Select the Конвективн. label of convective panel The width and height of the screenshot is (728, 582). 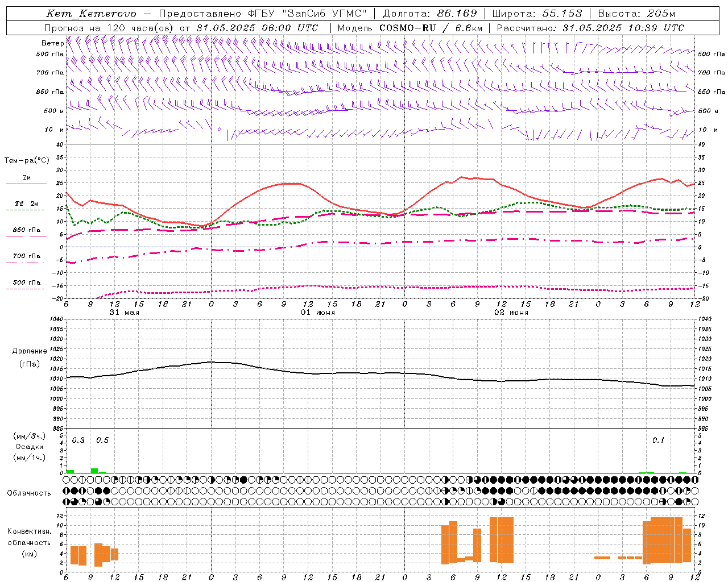(30, 531)
